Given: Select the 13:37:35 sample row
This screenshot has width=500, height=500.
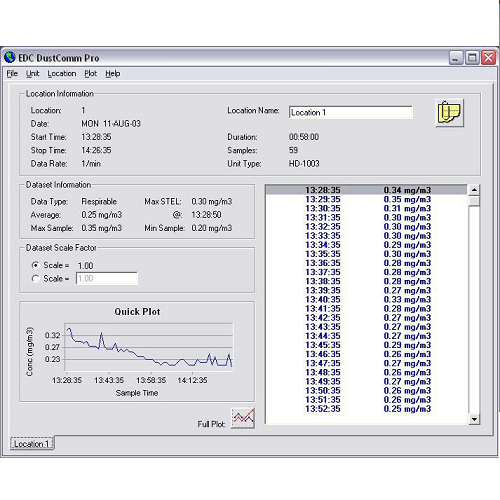Looking at the screenshot, I should point(367,272).
